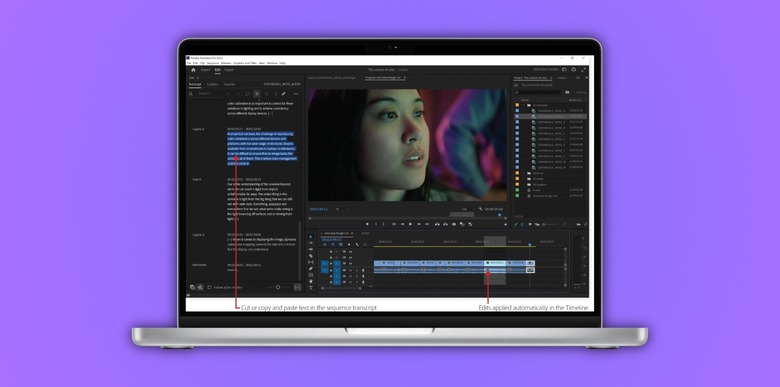Open Program monitor settings wrench
Viewport: 780px width, 387px height.
(481, 209)
